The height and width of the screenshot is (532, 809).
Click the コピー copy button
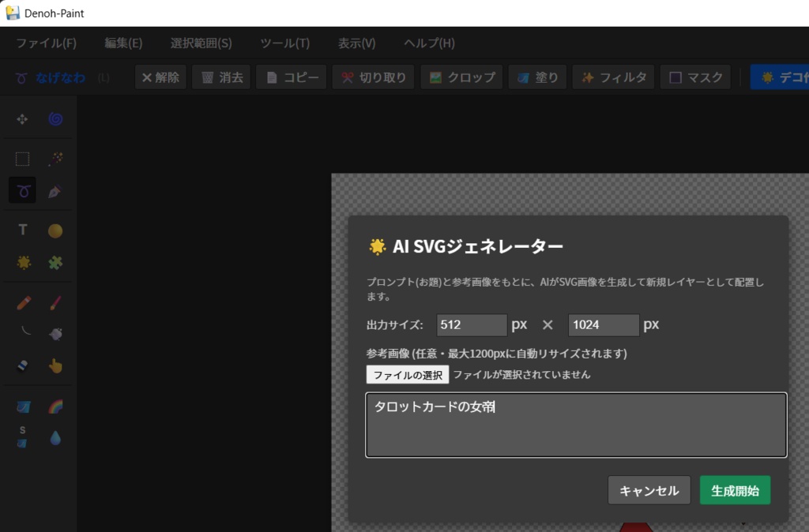(292, 77)
